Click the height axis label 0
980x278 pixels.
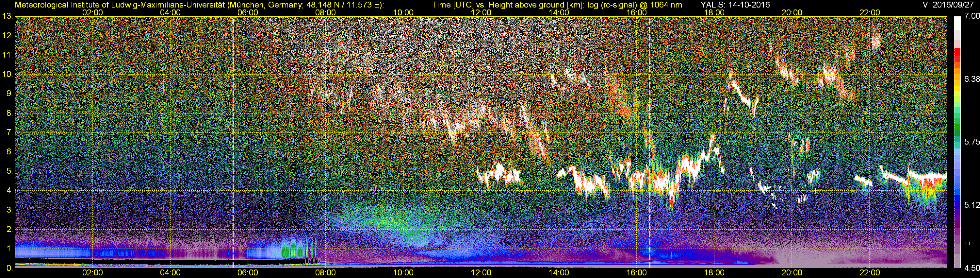[x=9, y=268]
